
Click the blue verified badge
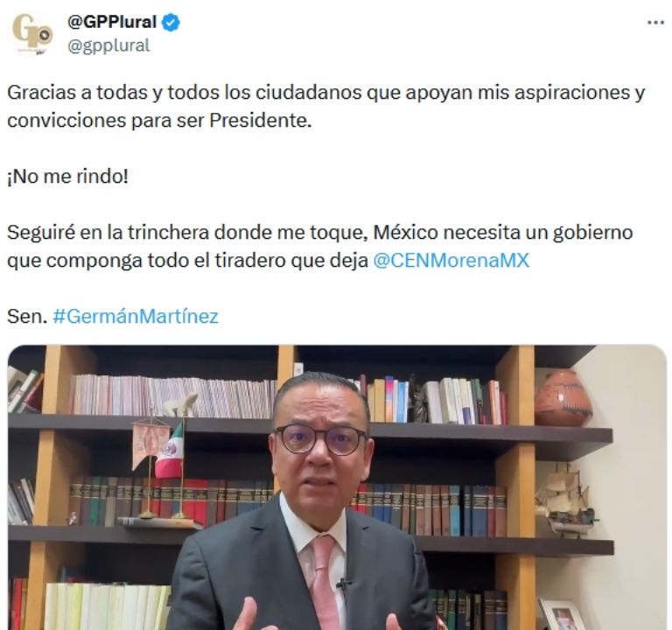pos(171,22)
